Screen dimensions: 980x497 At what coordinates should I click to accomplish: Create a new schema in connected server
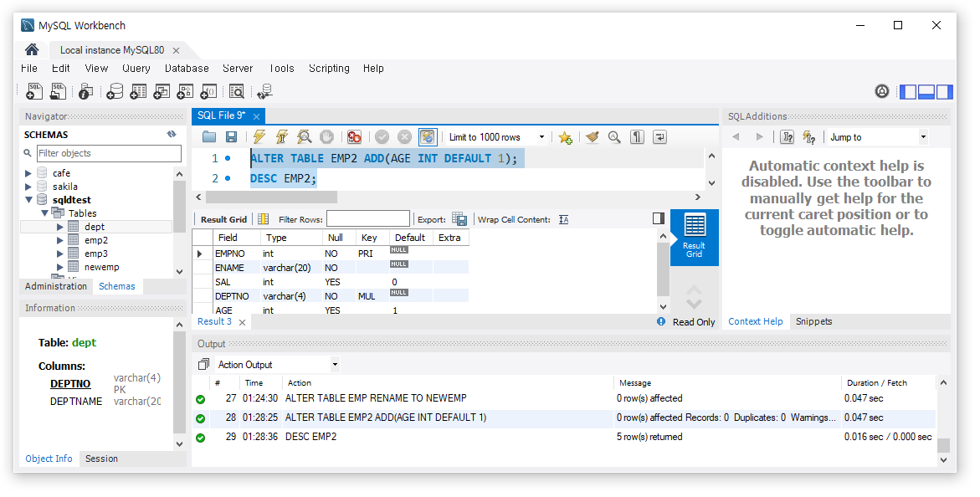[x=115, y=91]
